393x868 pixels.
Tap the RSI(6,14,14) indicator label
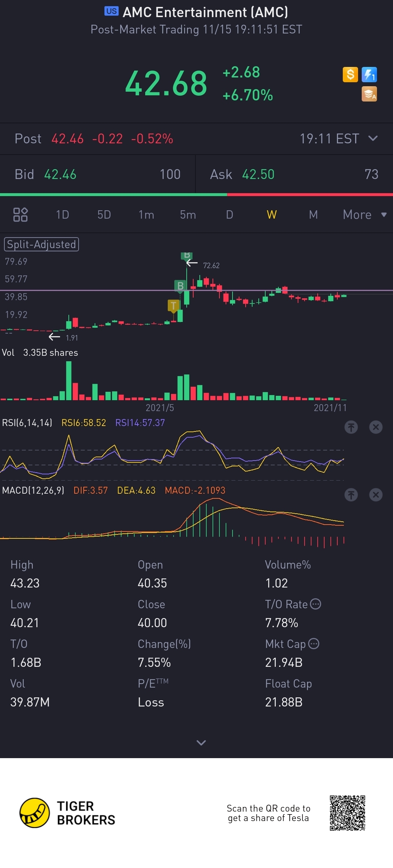[x=27, y=423]
